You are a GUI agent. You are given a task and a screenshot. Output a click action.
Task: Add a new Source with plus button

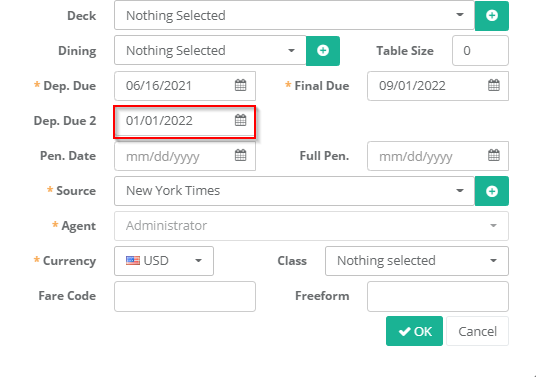coord(492,191)
